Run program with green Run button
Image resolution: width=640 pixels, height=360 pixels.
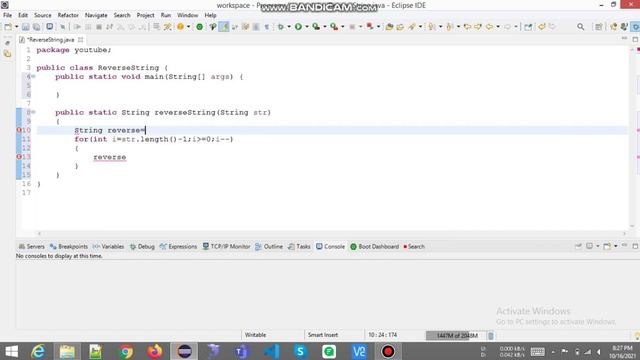pyautogui.click(x=298, y=27)
